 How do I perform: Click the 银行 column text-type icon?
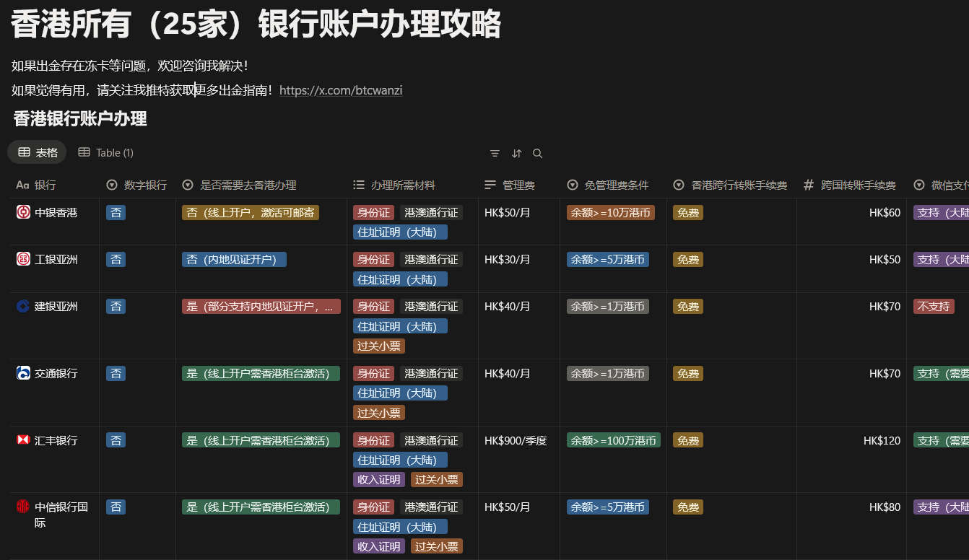[22, 185]
